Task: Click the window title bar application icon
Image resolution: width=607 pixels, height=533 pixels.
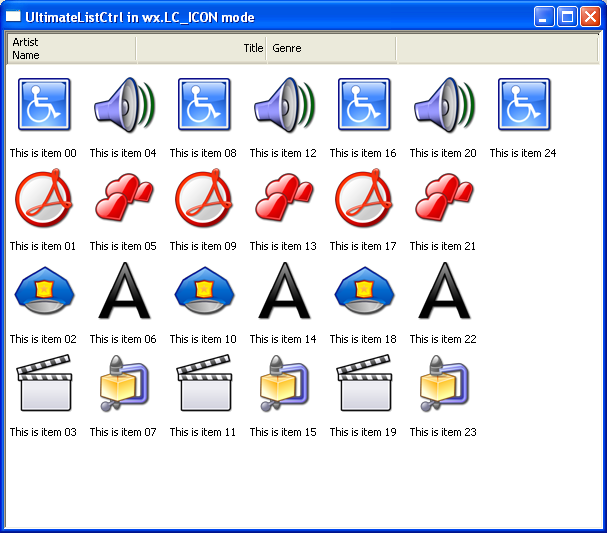Action: point(14,17)
